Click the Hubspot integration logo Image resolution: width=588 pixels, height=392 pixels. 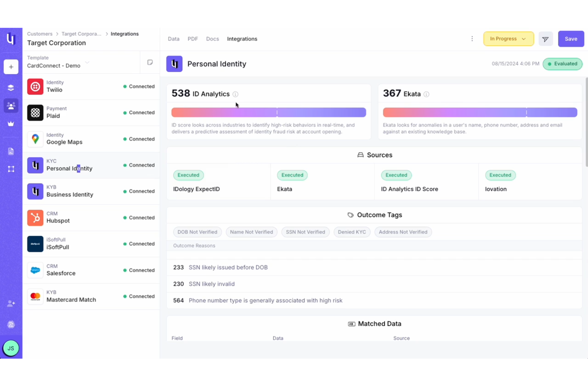[35, 218]
